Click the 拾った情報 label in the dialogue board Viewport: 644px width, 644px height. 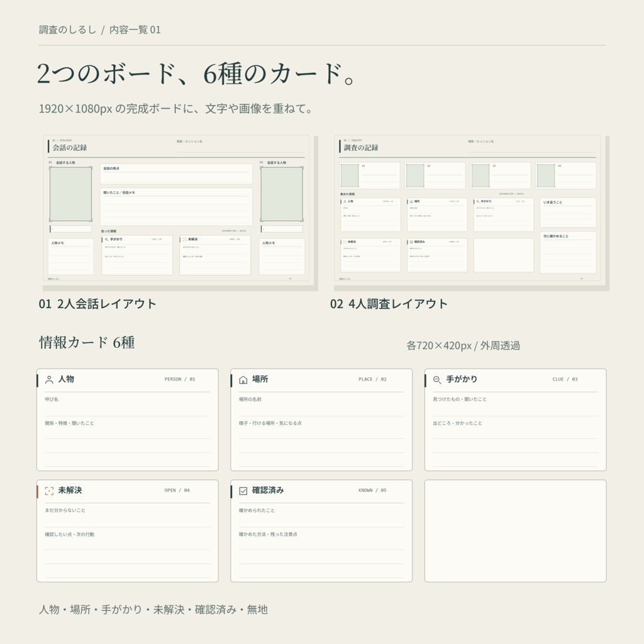109,231
